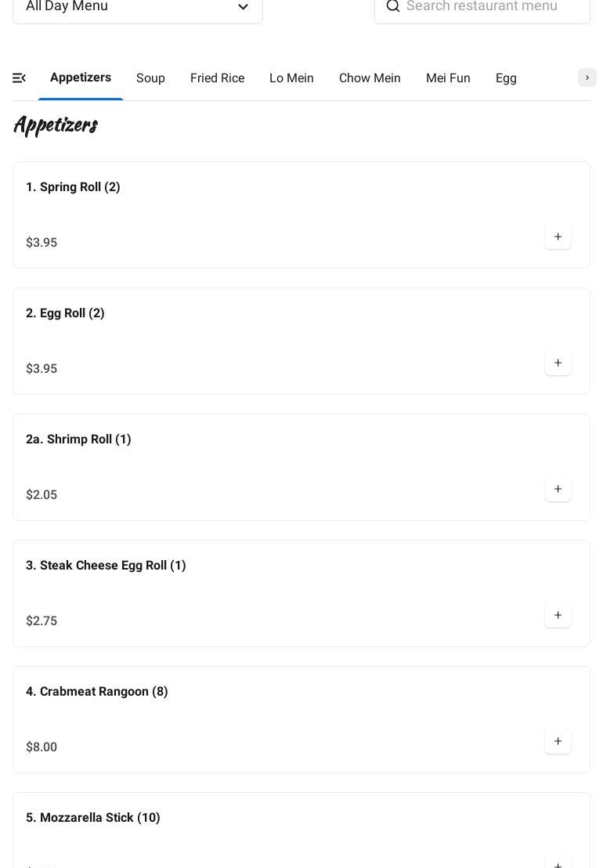Switch to the Soup tab

tap(150, 78)
